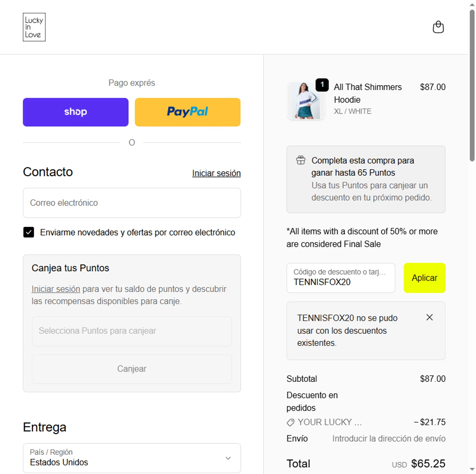The width and height of the screenshot is (476, 474).
Task: Click Iniciar sesión link in Canjea tus Puntos
Action: [56, 289]
